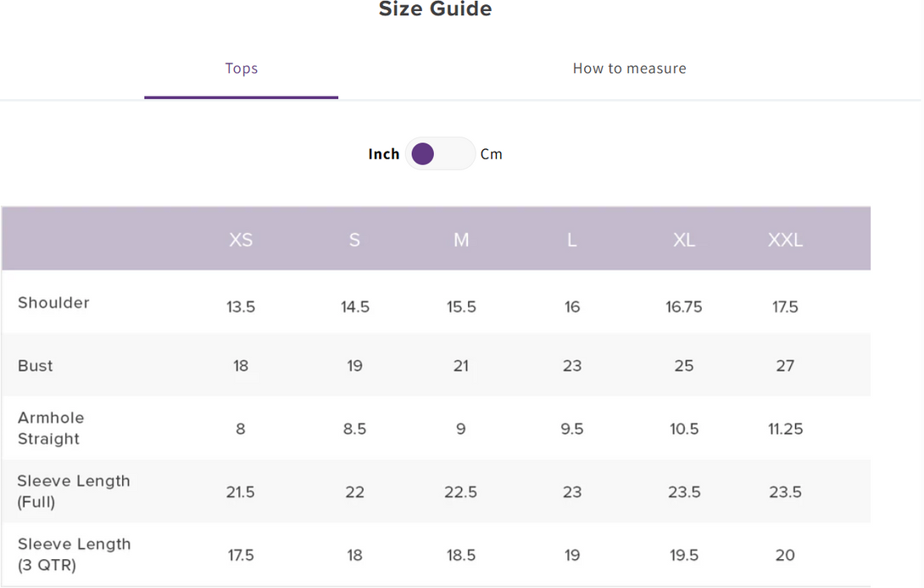Toggle the Inch/Cm unit switch
This screenshot has height=588, width=924.
(439, 154)
